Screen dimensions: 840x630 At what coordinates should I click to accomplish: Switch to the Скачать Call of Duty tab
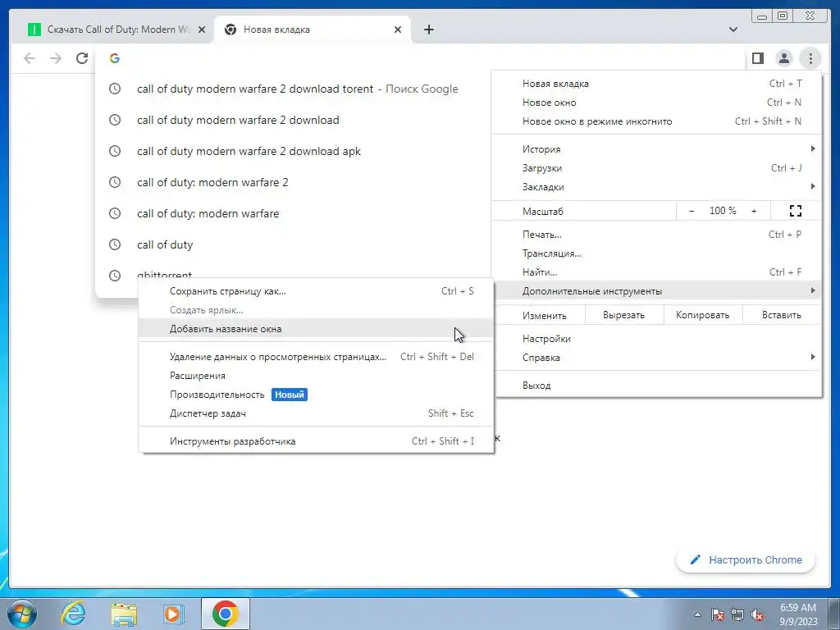point(116,30)
